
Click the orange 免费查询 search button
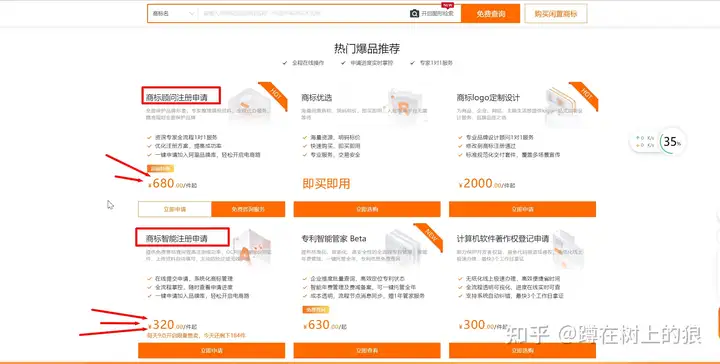[490, 14]
